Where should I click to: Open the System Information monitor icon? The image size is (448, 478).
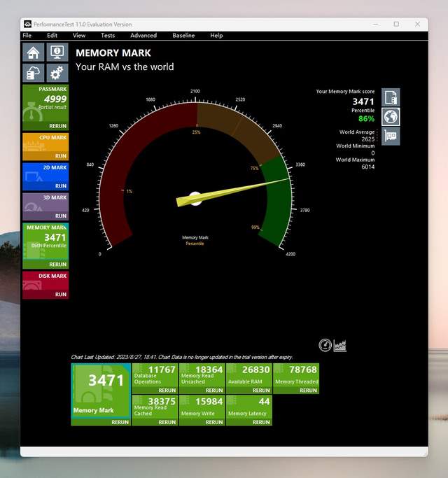point(57,52)
